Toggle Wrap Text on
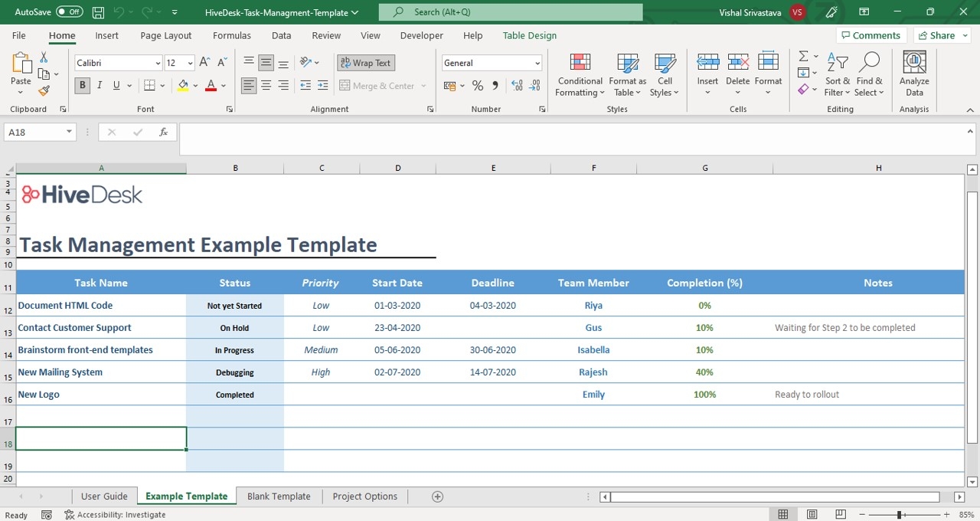The width and height of the screenshot is (980, 521). tap(365, 62)
